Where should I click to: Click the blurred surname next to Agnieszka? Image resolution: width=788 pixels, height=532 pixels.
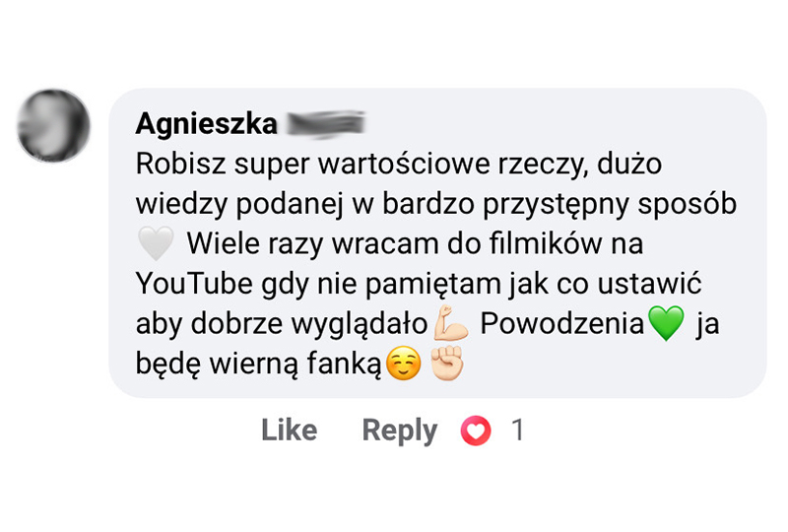point(325,124)
